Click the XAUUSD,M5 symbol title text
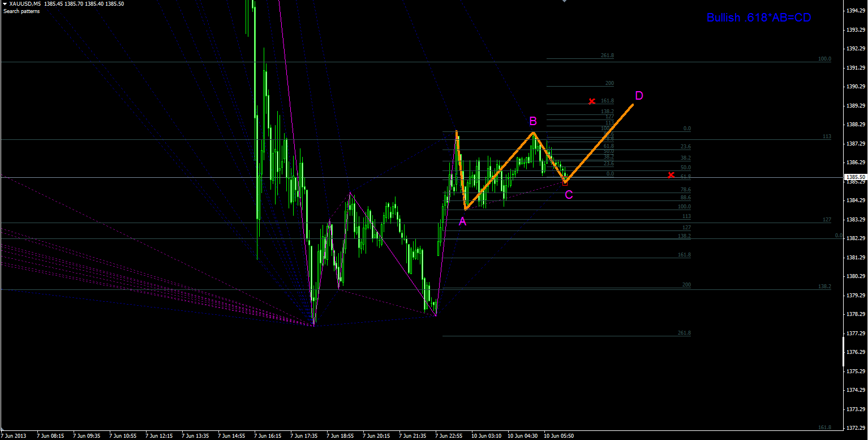Viewport: 868px width, 440px height. click(x=25, y=3)
